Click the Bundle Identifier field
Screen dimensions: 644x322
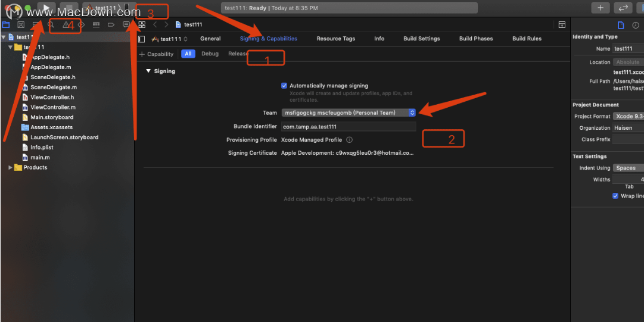click(349, 127)
